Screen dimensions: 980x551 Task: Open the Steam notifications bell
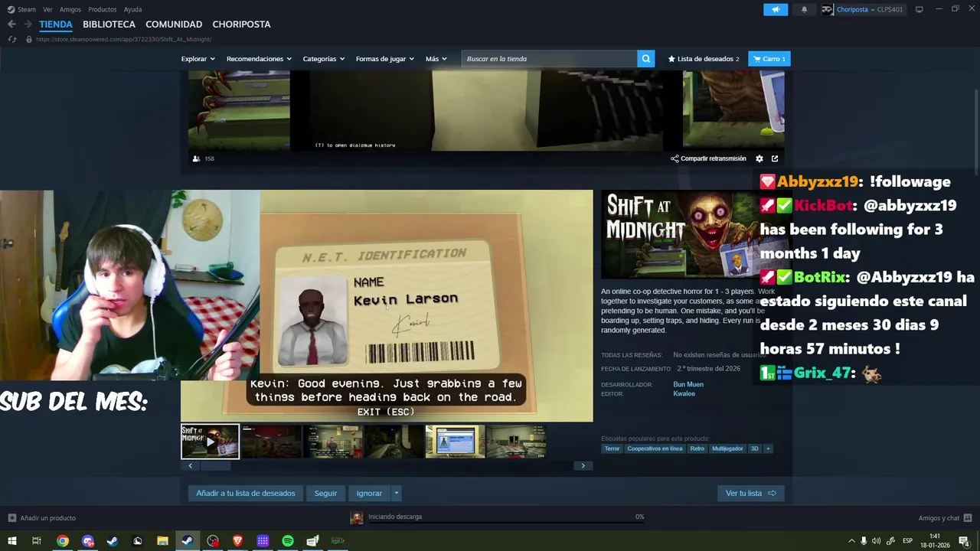point(804,9)
